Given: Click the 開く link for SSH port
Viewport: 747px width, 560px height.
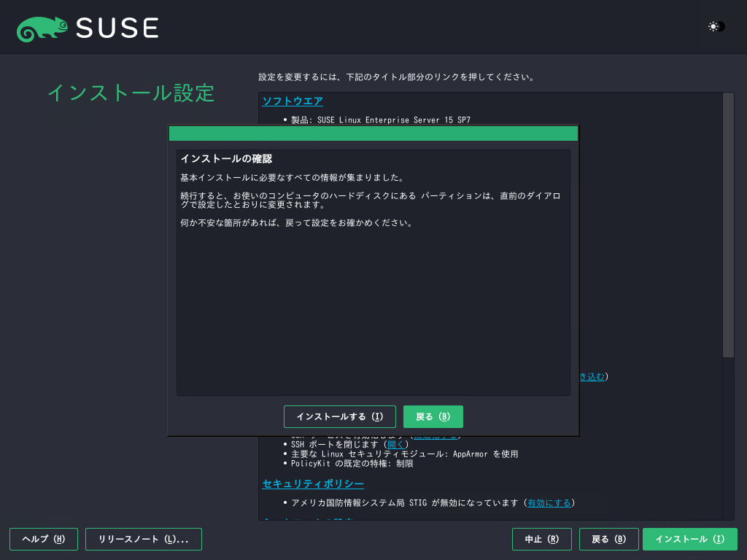Looking at the screenshot, I should coord(395,444).
